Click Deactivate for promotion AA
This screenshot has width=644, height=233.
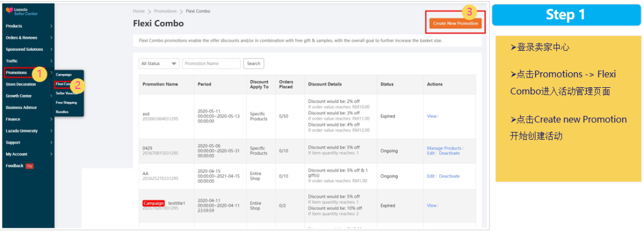(x=450, y=176)
